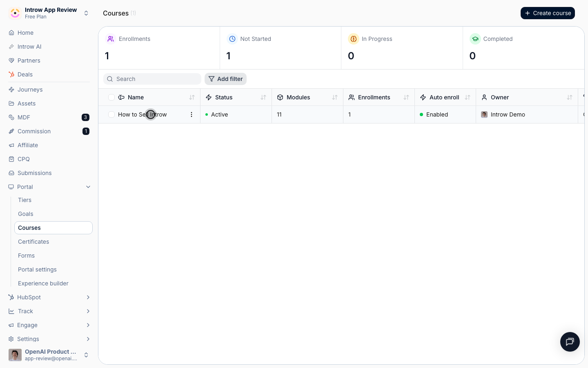Screen dimensions: 588x368
Task: Click the Not Started clock icon
Action: click(232, 39)
